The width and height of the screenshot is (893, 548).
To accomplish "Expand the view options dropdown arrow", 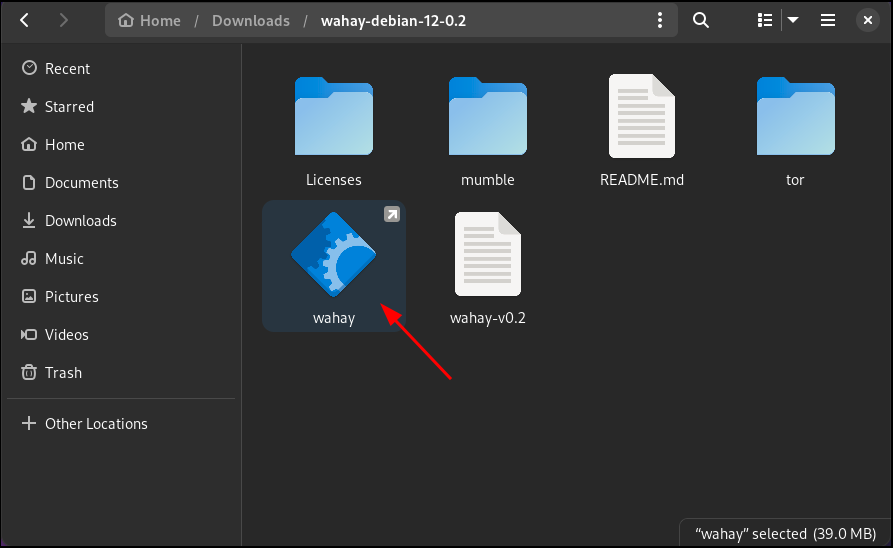I will [793, 20].
